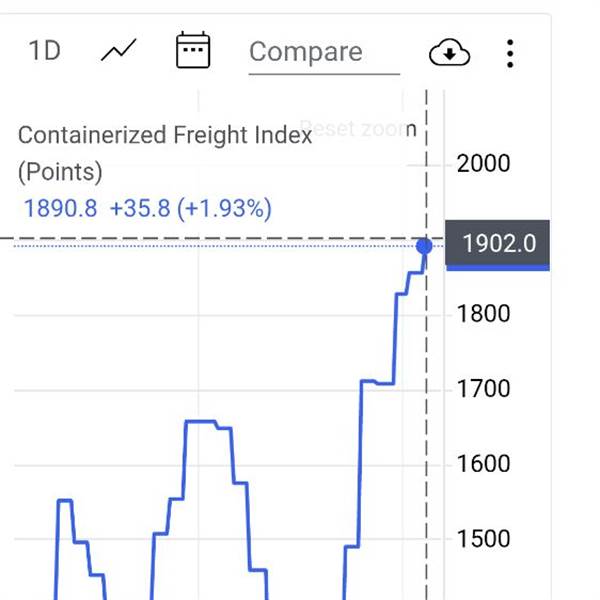Click the 1500 y-axis label
This screenshot has width=600, height=600.
click(483, 539)
